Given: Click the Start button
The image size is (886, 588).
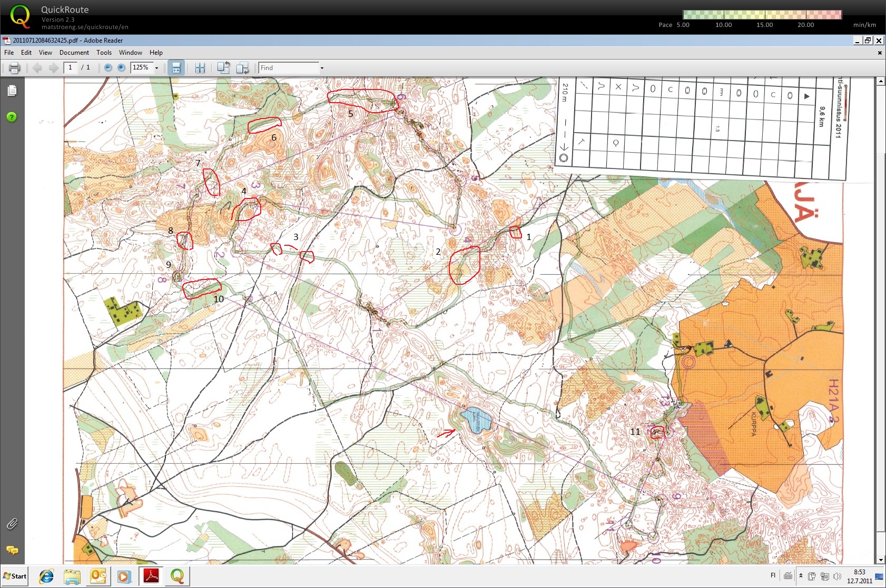Looking at the screenshot, I should [15, 576].
